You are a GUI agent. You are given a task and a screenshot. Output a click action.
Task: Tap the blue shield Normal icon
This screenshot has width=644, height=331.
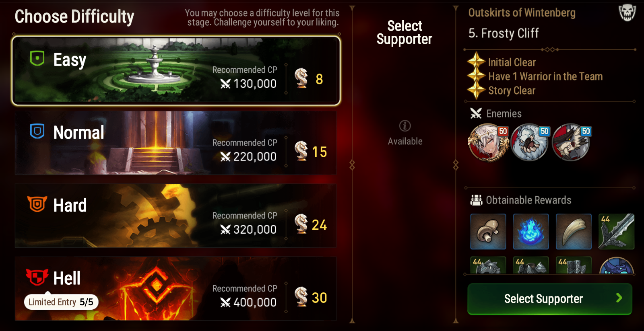click(37, 131)
